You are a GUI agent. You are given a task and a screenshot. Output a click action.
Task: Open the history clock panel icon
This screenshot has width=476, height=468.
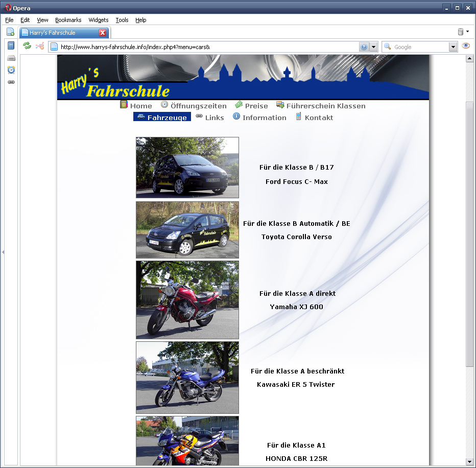[x=11, y=70]
